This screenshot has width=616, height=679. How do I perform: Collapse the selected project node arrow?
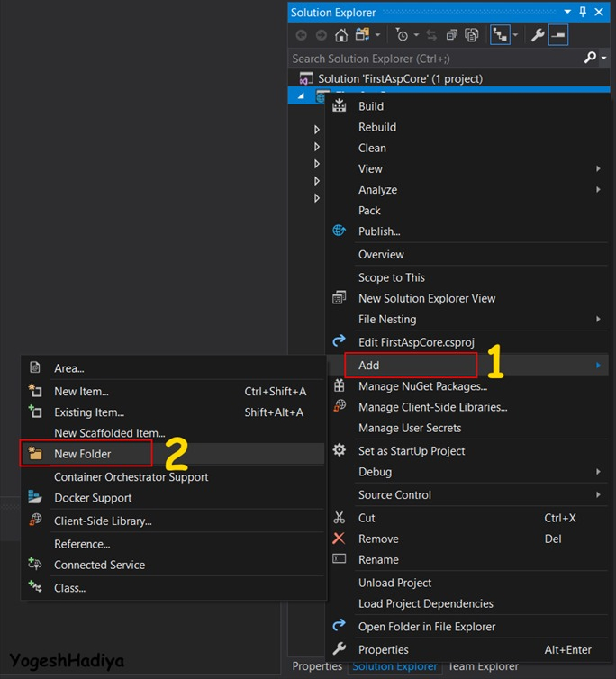[301, 96]
